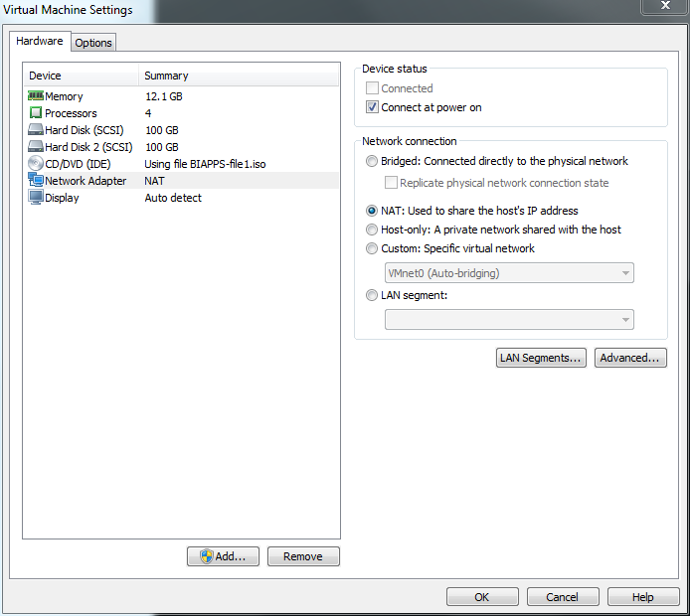This screenshot has height=616, width=690.
Task: Select the NAT radio button
Action: [372, 211]
